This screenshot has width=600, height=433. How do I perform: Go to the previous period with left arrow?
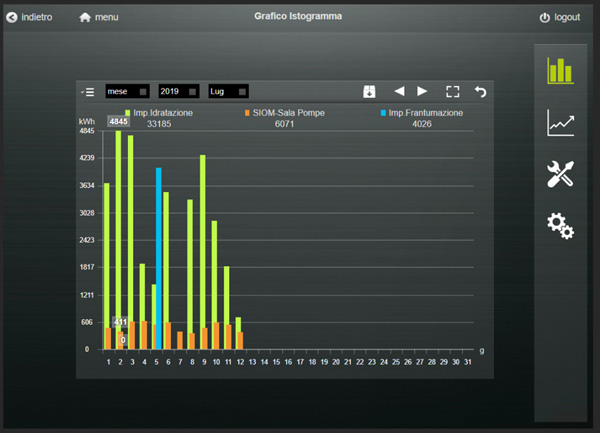(x=399, y=91)
